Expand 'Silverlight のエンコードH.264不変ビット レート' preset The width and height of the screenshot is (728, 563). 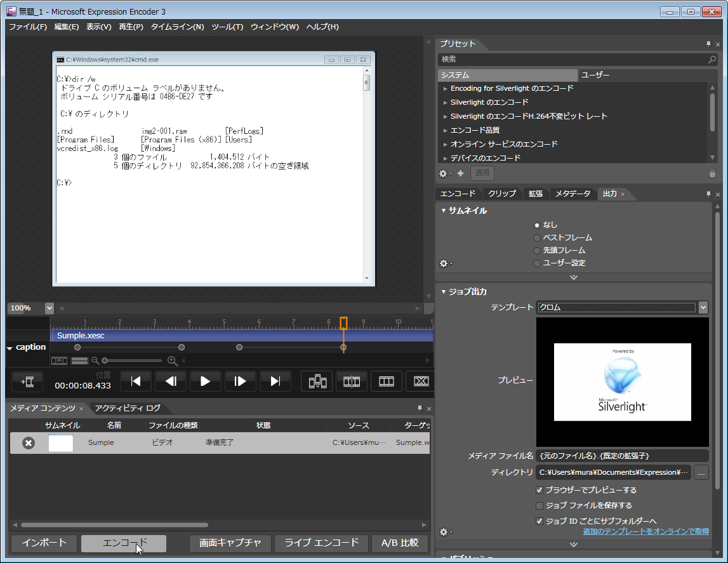446,117
